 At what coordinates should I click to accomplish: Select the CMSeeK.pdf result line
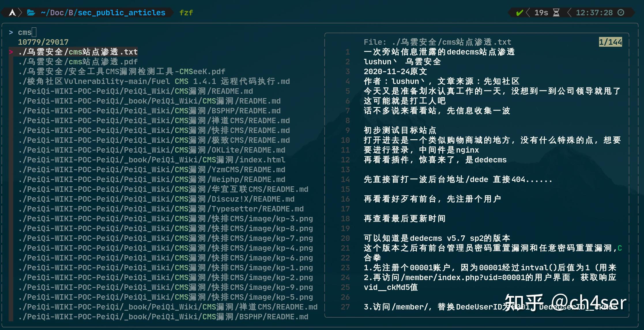click(x=122, y=72)
